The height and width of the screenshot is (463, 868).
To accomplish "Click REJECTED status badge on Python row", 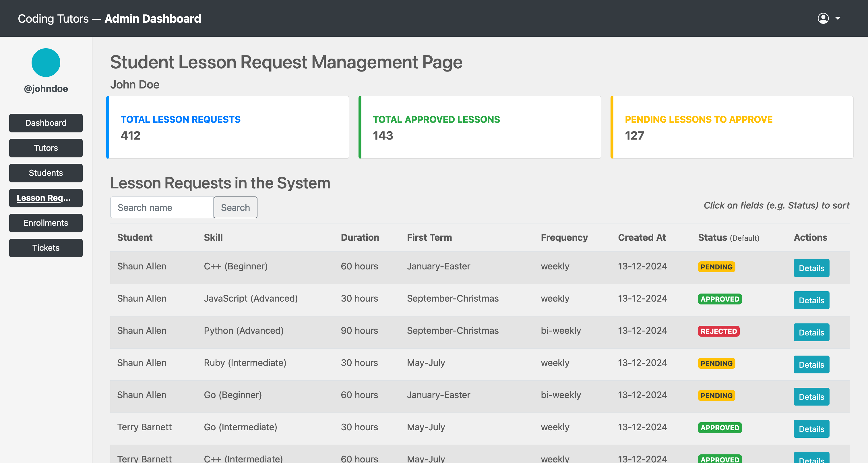I will tap(718, 331).
